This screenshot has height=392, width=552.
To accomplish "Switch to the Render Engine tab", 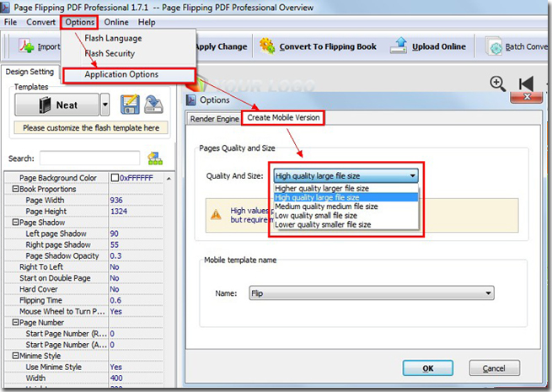I will coord(214,119).
